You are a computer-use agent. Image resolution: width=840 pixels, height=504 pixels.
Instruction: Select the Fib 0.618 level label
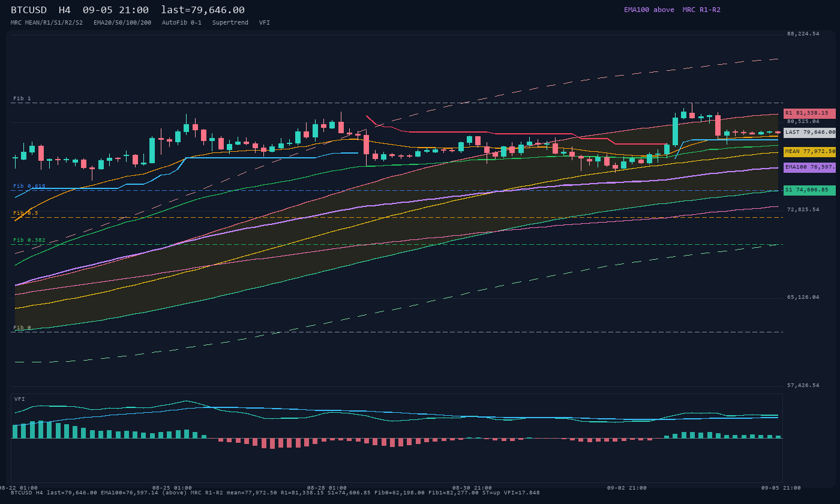point(29,186)
